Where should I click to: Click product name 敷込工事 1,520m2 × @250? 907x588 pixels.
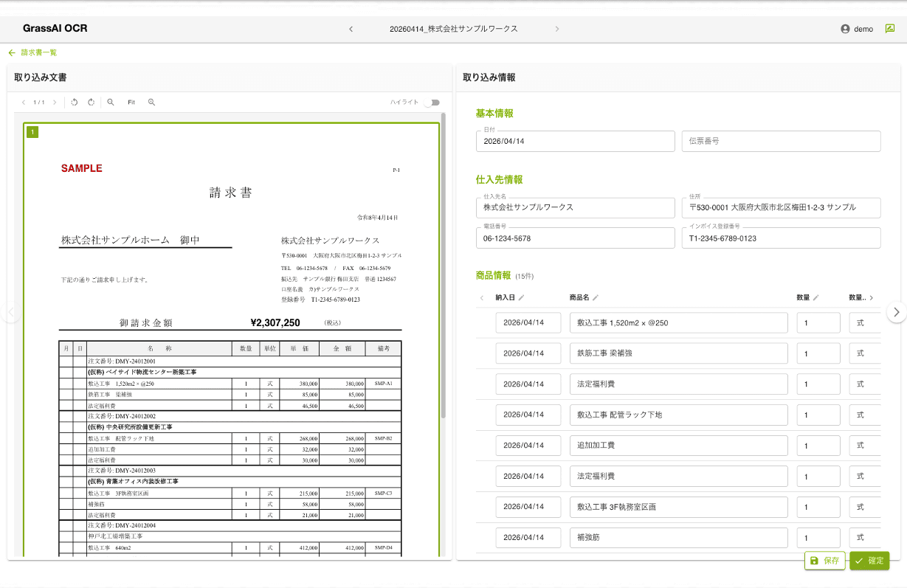pyautogui.click(x=678, y=322)
